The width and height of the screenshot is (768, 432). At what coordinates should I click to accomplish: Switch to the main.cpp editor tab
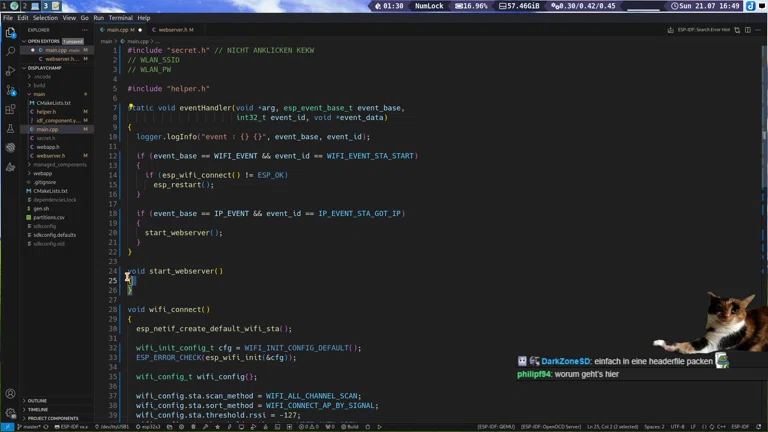[120, 30]
